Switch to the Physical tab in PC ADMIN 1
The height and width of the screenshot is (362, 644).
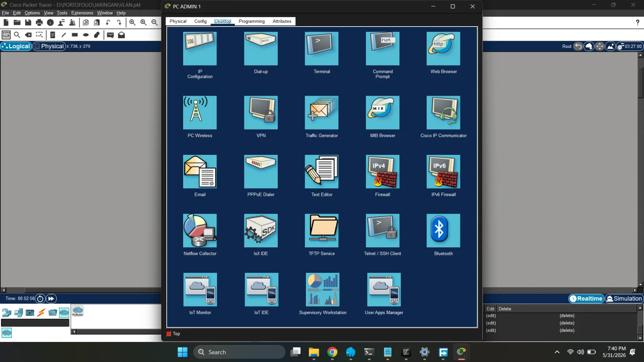tap(178, 21)
